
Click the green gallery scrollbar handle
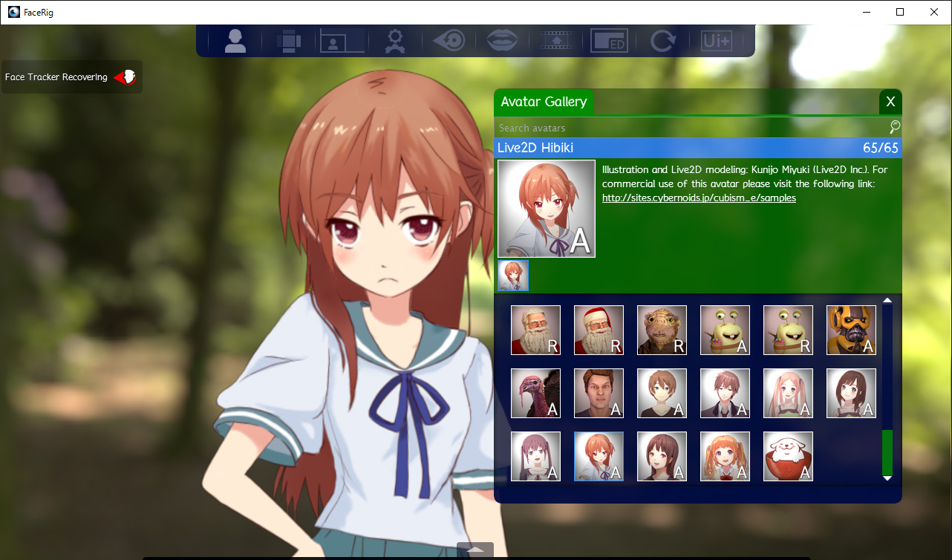point(887,452)
